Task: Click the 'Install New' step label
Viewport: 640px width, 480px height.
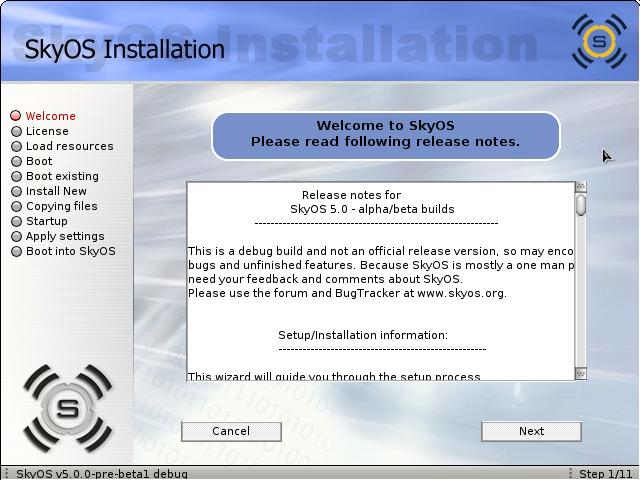Action: (56, 191)
